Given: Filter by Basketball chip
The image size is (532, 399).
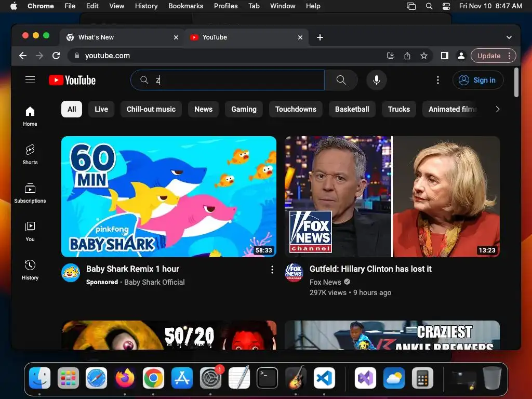Looking at the screenshot, I should point(352,109).
